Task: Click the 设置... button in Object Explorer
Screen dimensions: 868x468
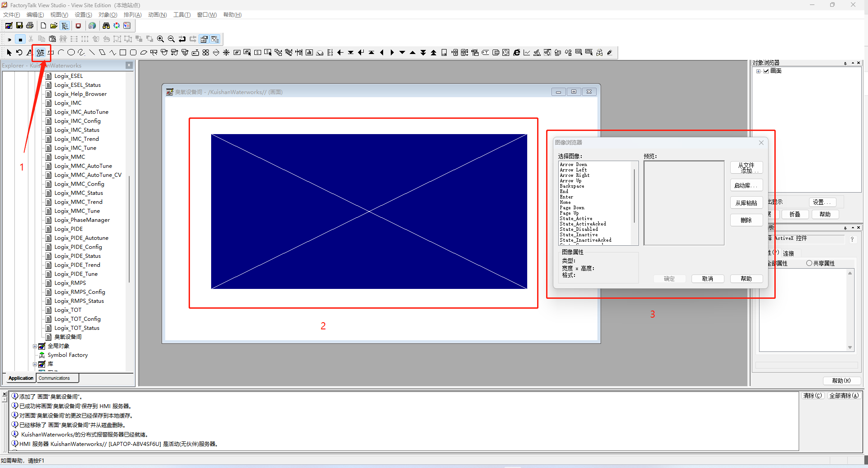Action: (822, 202)
